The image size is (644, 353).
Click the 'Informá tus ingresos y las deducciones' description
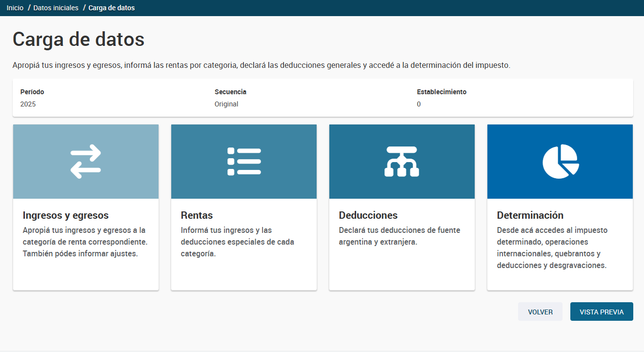(238, 242)
